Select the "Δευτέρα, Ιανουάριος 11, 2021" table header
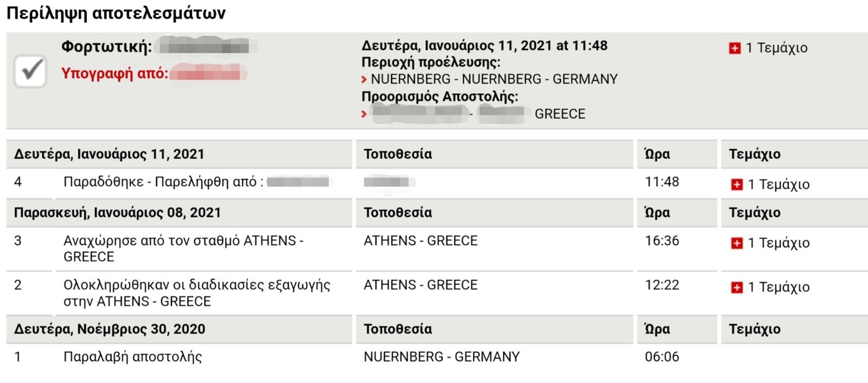This screenshot has width=868, height=383. click(x=109, y=154)
